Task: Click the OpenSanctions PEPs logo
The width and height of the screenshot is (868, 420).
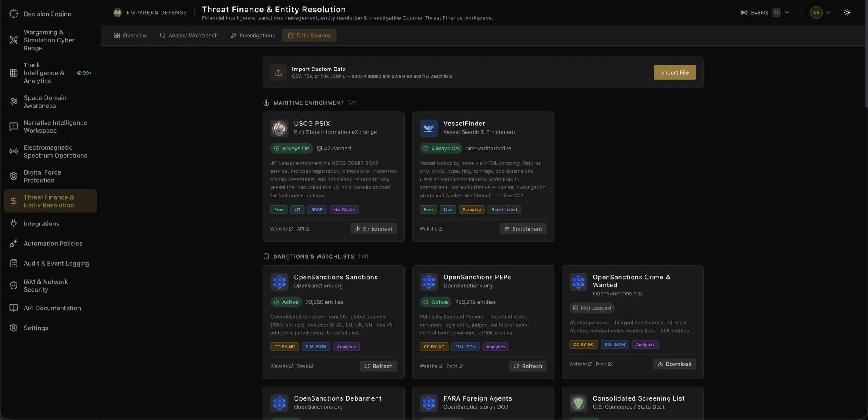Action: click(x=428, y=282)
